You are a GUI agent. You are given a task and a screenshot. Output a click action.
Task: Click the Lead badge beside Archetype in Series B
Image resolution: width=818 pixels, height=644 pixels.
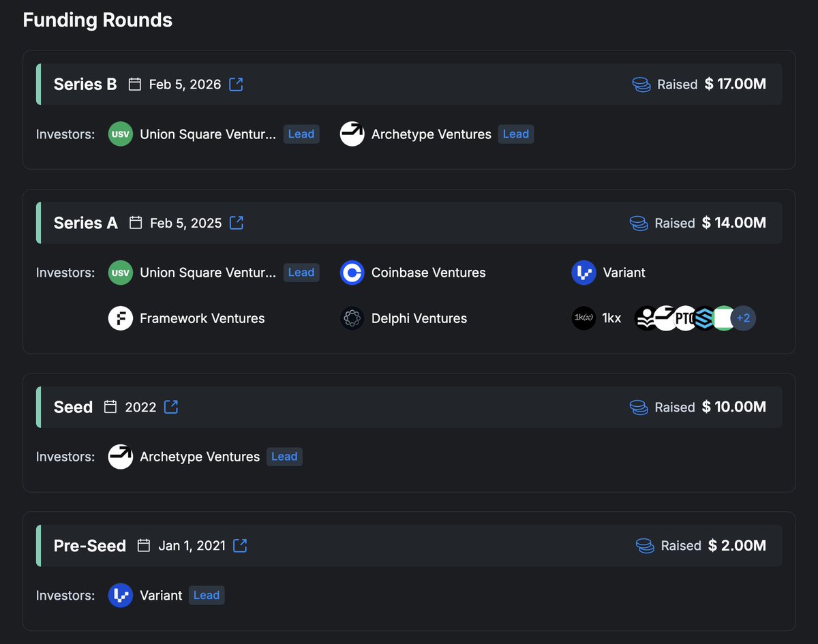point(516,134)
